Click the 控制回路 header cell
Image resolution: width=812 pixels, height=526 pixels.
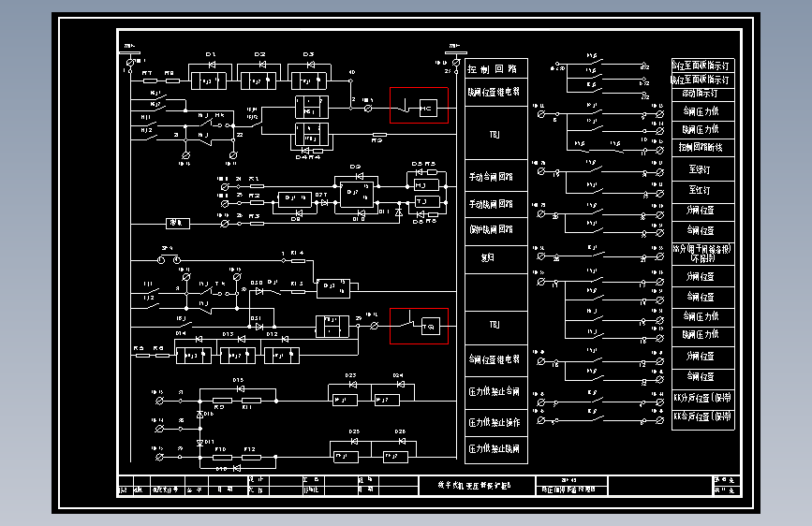pyautogui.click(x=496, y=68)
